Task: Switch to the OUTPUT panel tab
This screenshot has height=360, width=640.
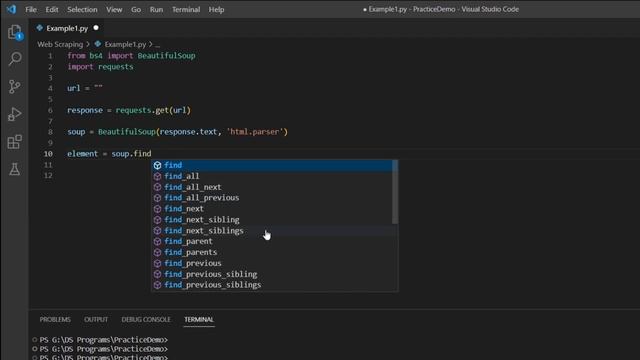Action: [96, 320]
